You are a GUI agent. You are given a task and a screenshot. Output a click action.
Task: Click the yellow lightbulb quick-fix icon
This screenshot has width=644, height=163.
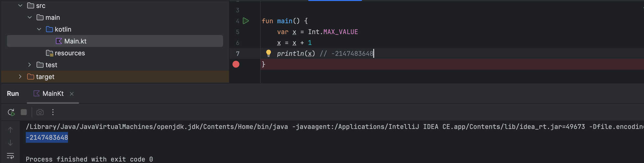[268, 53]
